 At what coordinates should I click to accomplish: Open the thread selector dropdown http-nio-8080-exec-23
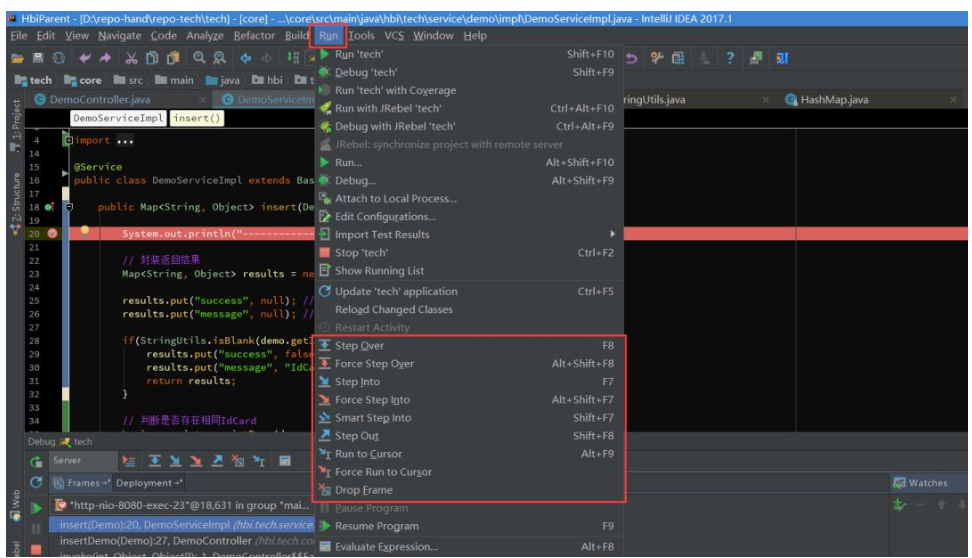click(182, 505)
